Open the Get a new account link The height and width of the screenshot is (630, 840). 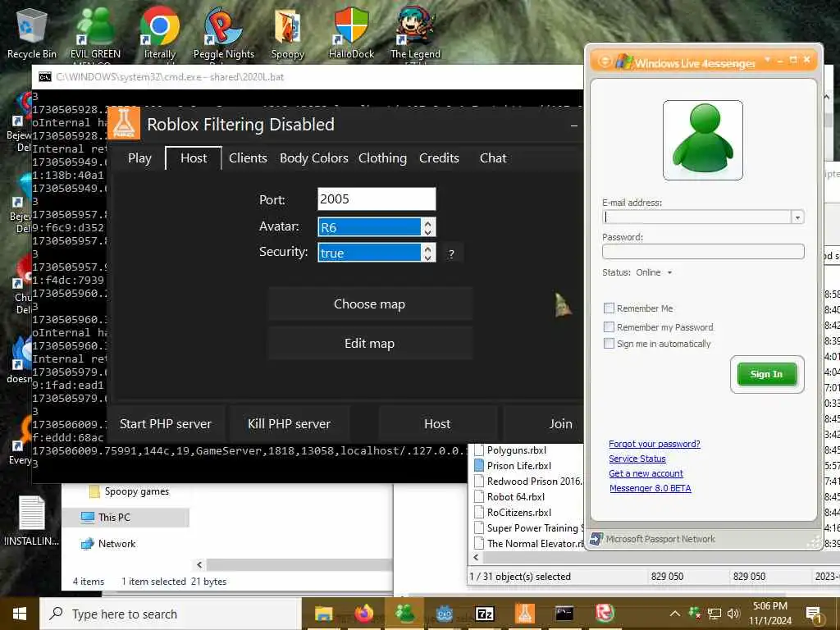[646, 473]
